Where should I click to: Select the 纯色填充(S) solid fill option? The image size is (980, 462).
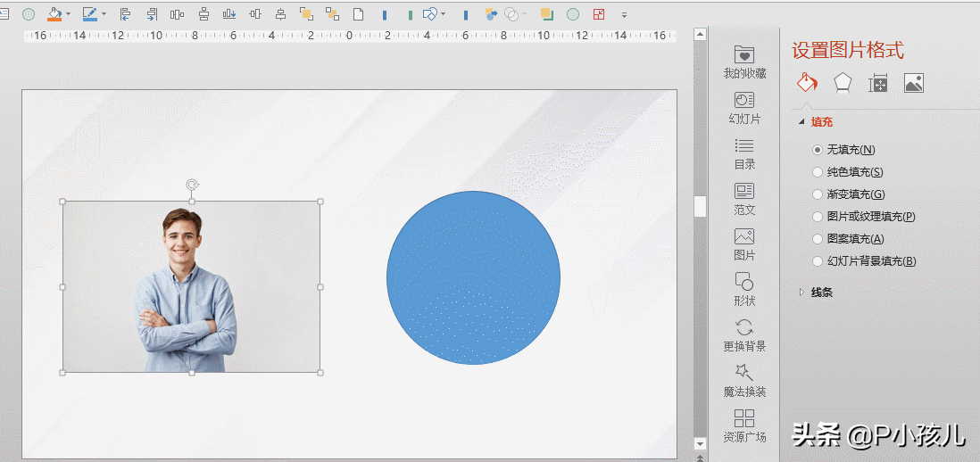pos(848,172)
